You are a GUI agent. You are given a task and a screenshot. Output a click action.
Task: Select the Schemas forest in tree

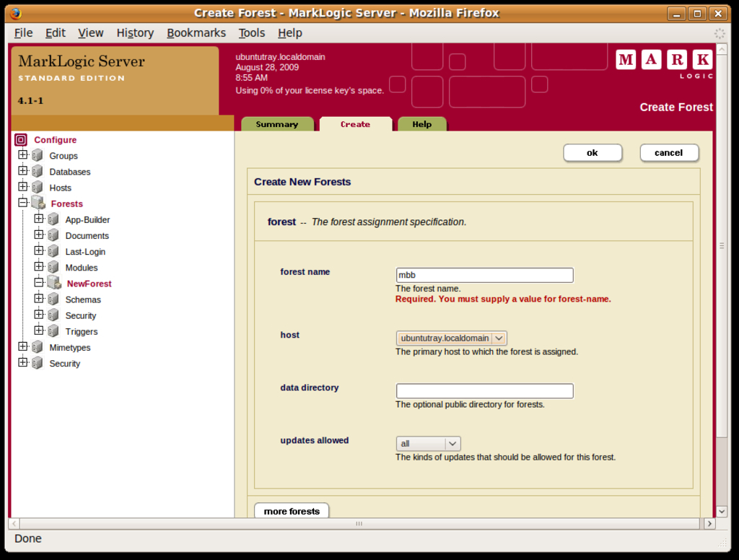click(x=83, y=299)
